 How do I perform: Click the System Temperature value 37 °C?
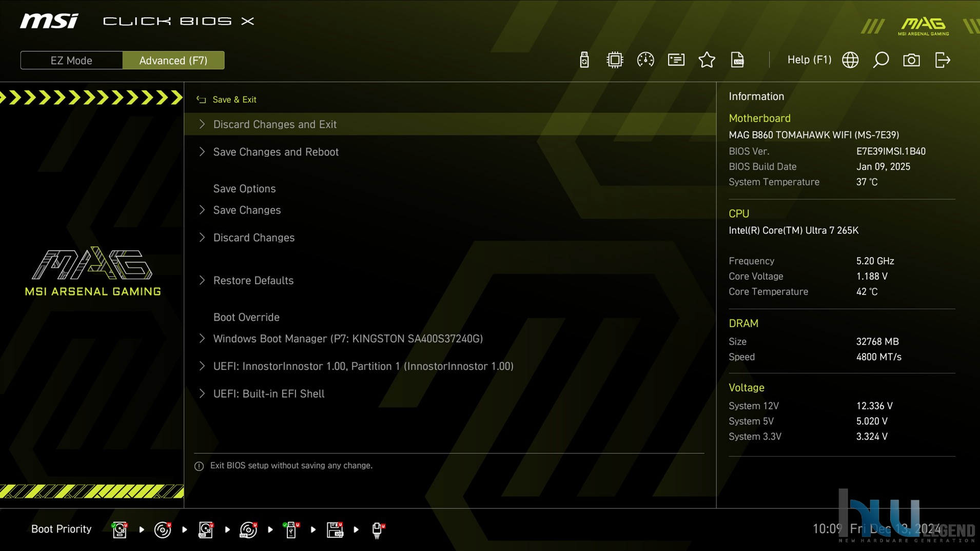[867, 182]
